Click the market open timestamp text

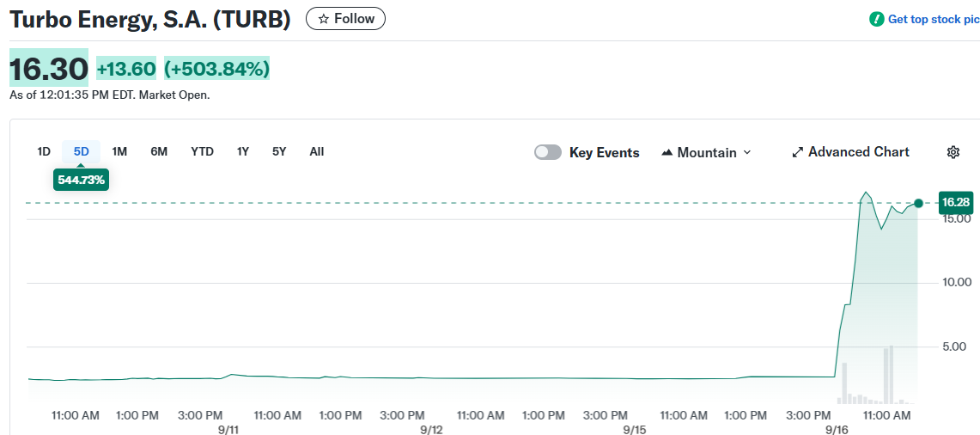[x=109, y=95]
